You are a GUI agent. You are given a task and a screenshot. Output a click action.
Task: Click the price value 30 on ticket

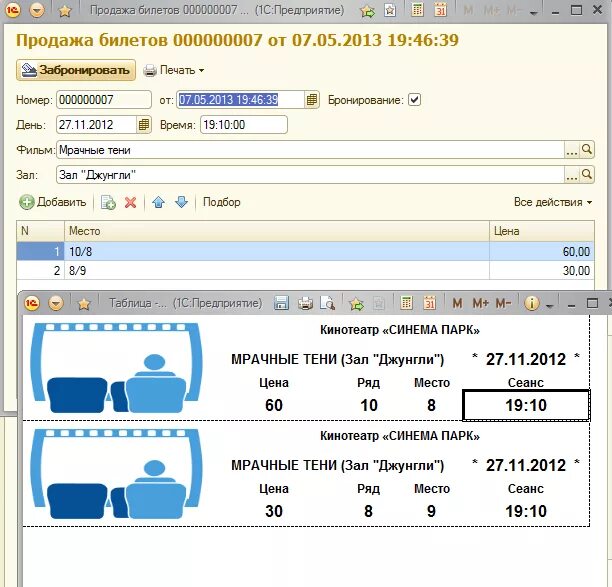(274, 511)
